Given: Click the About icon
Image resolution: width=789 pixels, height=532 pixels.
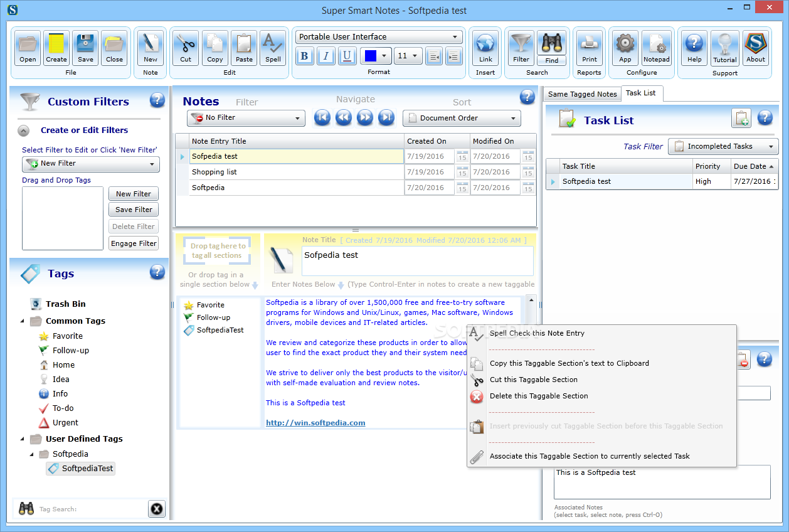Looking at the screenshot, I should tap(756, 48).
